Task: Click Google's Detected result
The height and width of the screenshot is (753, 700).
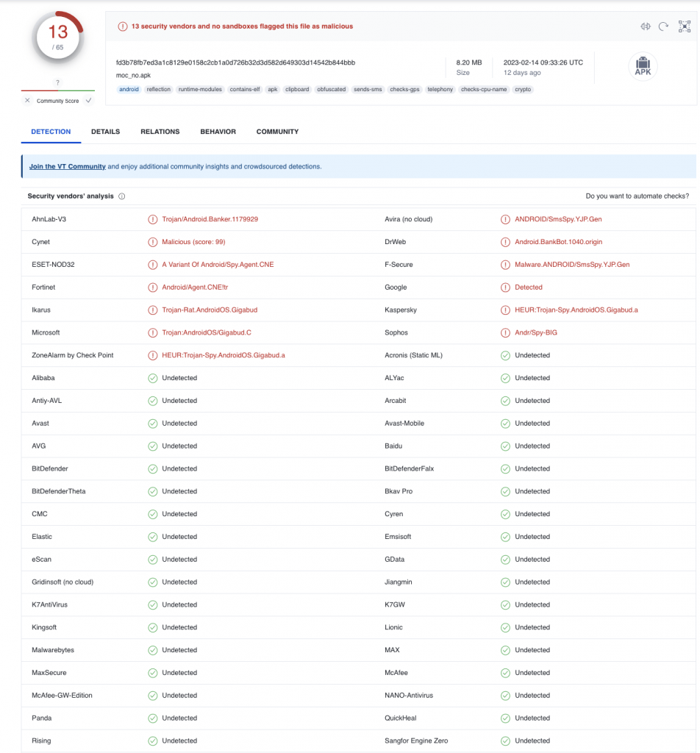Action: tap(529, 288)
